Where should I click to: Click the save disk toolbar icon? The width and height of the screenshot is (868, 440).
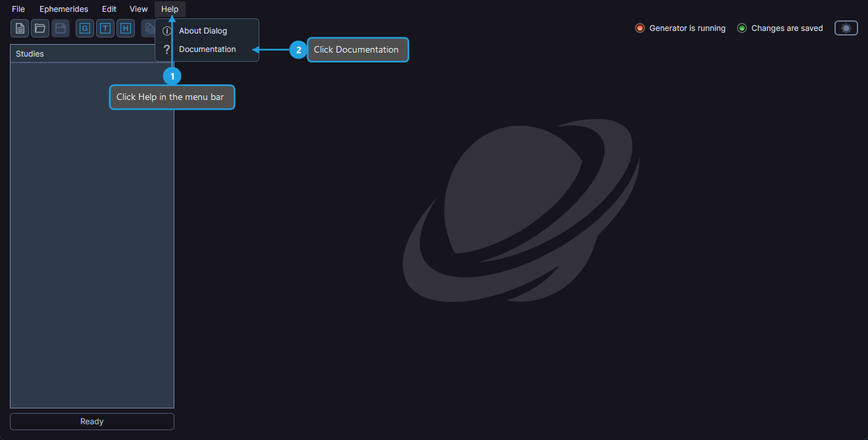coord(61,28)
